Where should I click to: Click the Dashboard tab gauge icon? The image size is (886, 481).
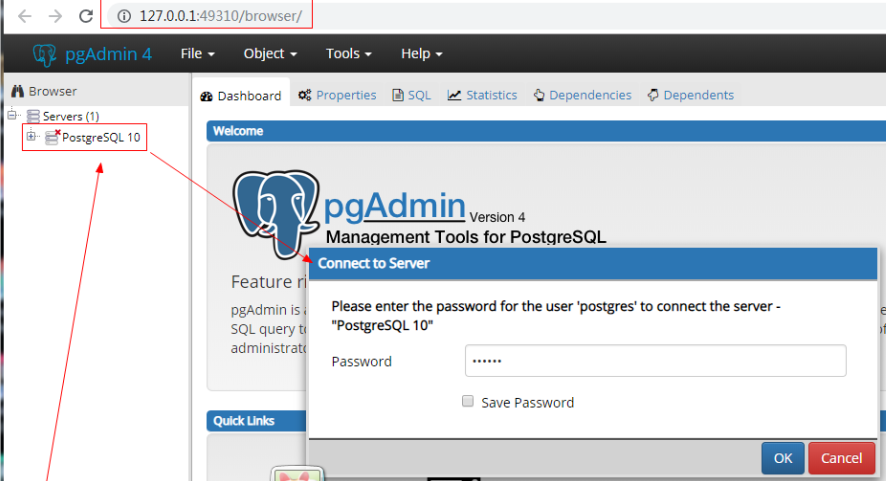(206, 96)
